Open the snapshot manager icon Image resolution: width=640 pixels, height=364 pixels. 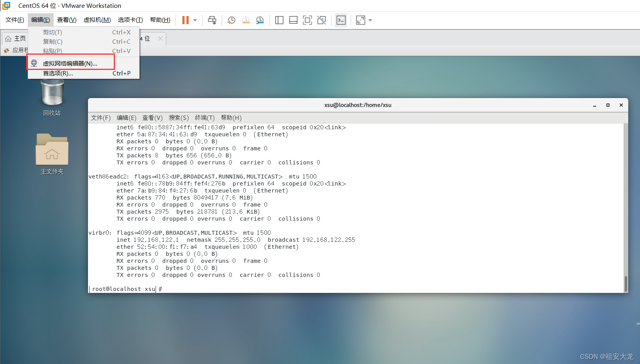pos(260,20)
